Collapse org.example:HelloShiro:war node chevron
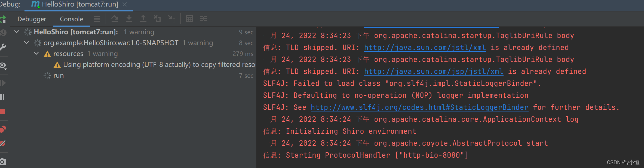Image resolution: width=644 pixels, height=168 pixels. tap(26, 43)
